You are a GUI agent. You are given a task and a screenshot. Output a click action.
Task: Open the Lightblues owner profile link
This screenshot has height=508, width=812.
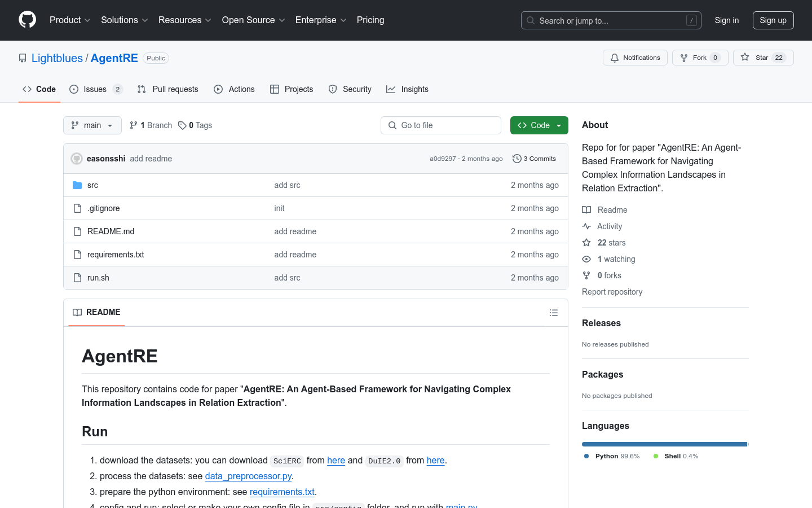tap(57, 58)
